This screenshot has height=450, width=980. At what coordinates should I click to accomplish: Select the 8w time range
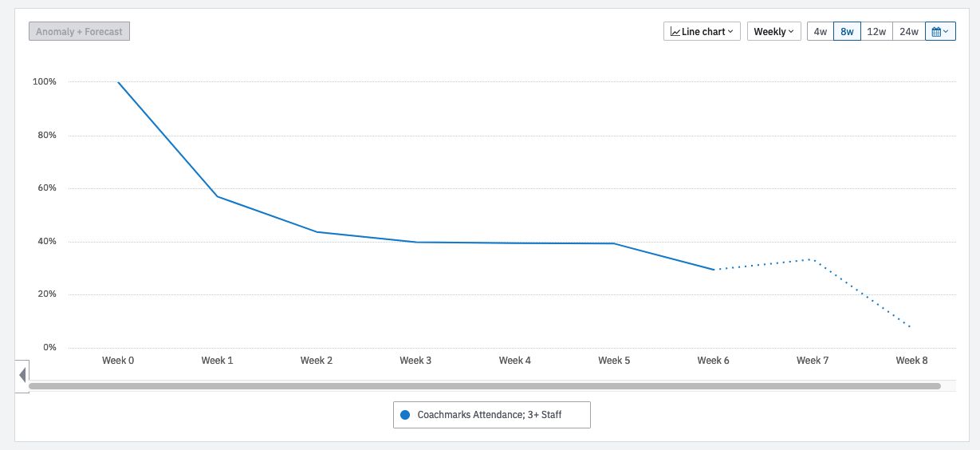tap(847, 31)
